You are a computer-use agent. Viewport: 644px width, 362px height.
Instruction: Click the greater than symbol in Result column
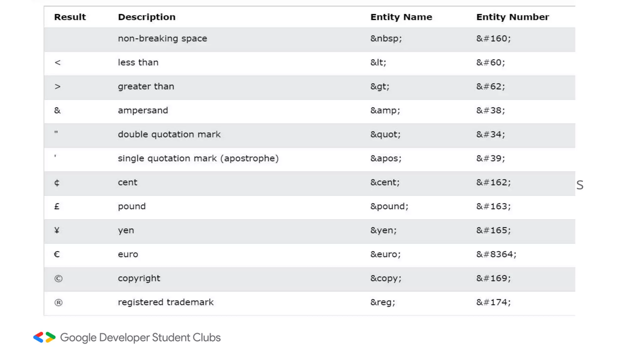[58, 86]
